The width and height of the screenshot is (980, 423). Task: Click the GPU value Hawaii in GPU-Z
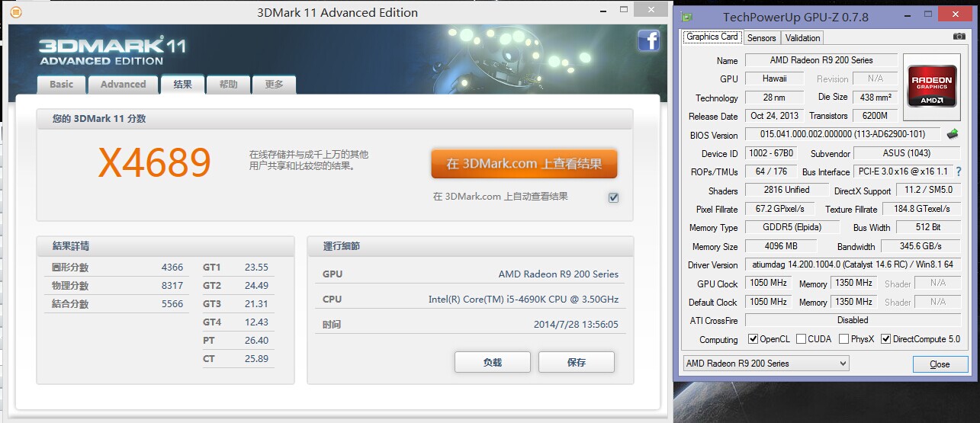774,79
